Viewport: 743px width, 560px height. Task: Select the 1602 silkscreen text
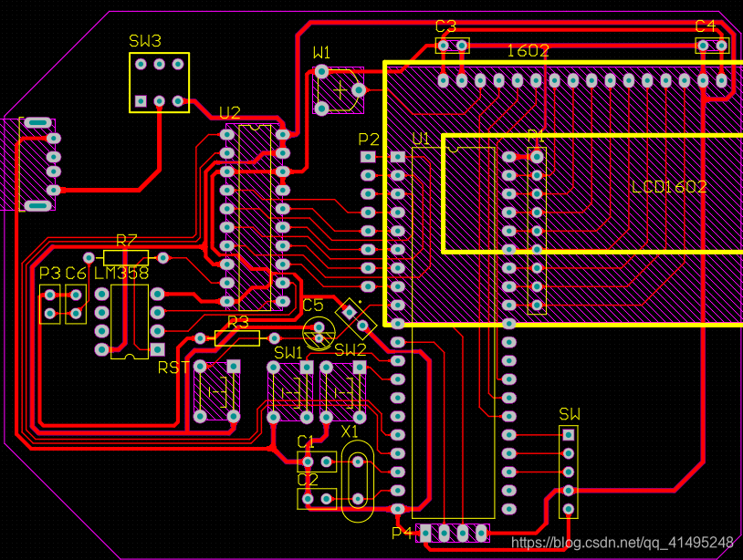click(528, 51)
